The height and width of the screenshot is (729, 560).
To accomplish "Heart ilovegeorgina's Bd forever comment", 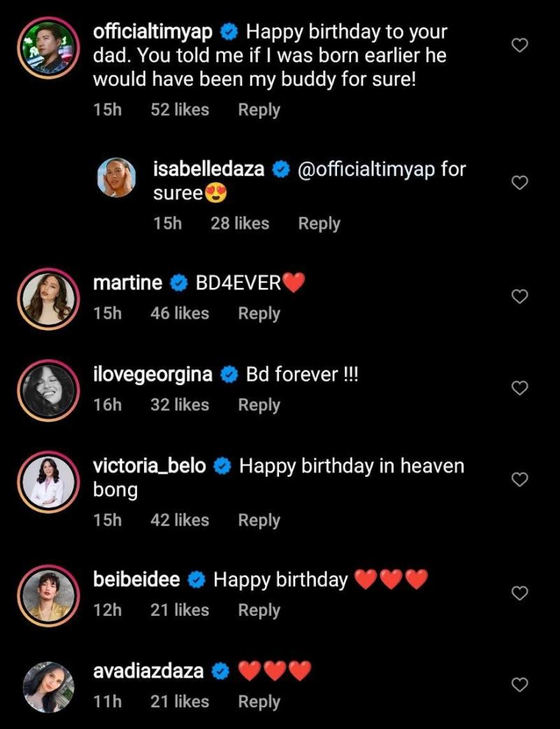I will coord(519,388).
